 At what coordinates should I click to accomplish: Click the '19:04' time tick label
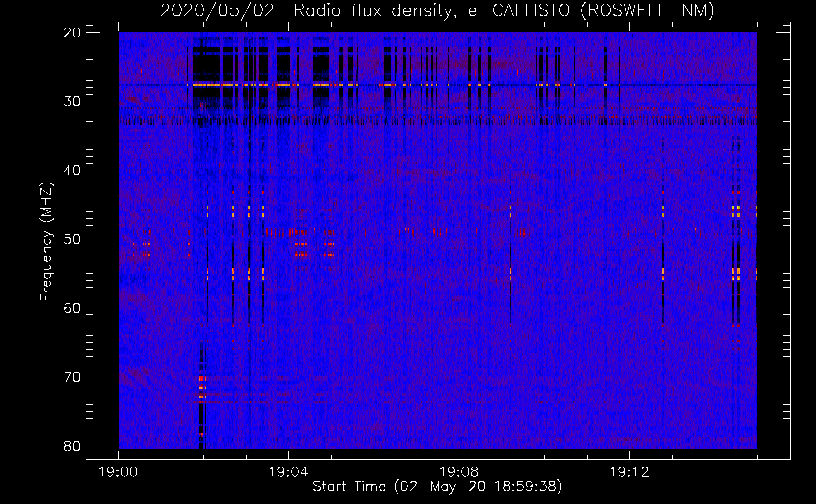tap(288, 472)
